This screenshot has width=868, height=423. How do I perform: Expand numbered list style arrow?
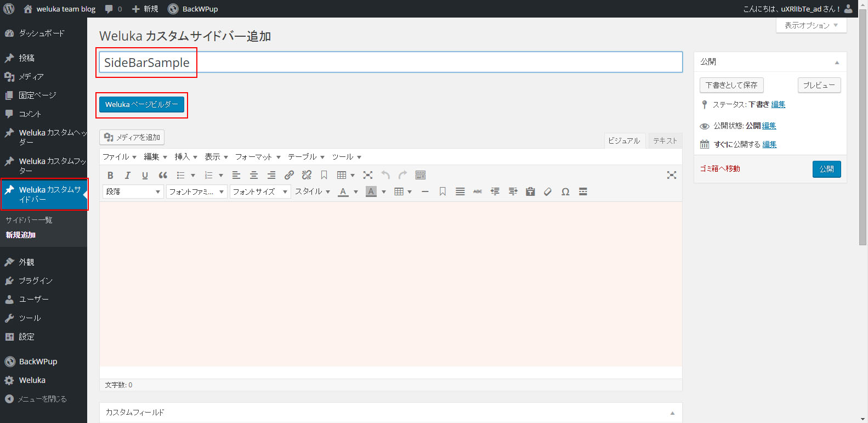220,175
